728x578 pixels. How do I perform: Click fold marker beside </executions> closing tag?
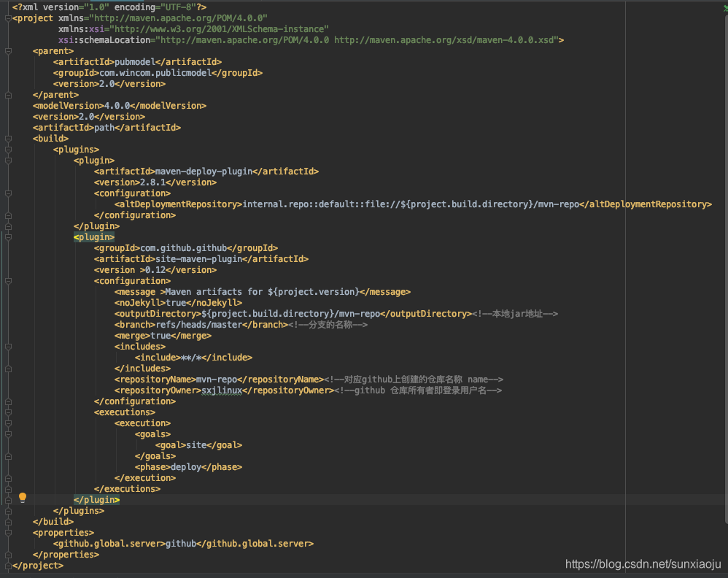pos(8,489)
